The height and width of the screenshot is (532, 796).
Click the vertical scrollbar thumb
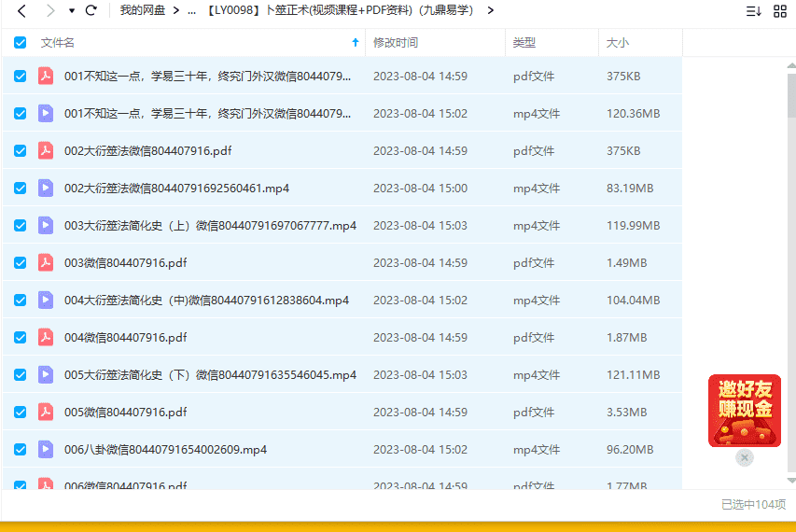coord(790,93)
